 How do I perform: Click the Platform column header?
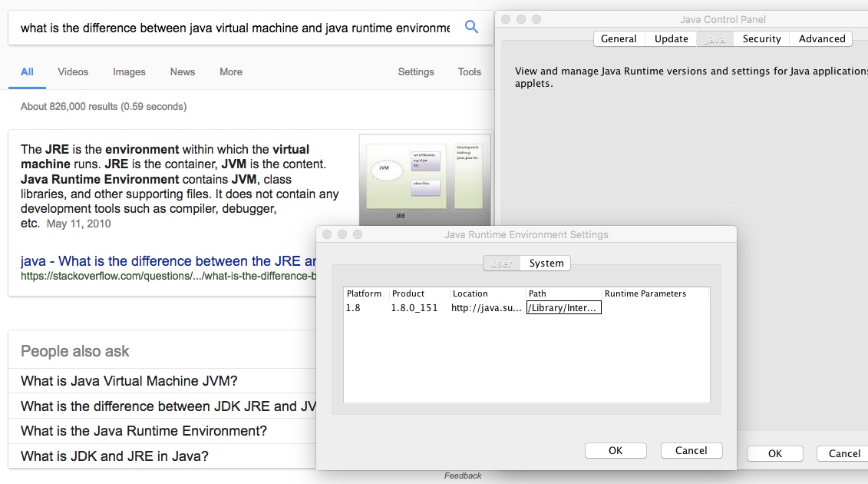pos(367,293)
